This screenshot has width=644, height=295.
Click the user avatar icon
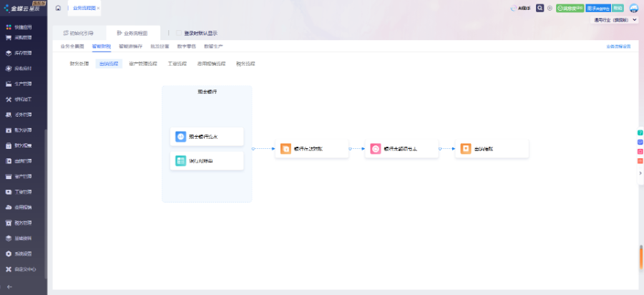pos(633,8)
